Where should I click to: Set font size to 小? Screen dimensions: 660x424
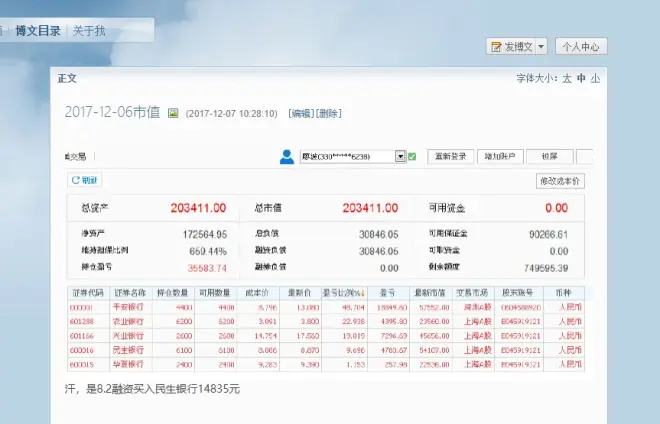(x=596, y=77)
